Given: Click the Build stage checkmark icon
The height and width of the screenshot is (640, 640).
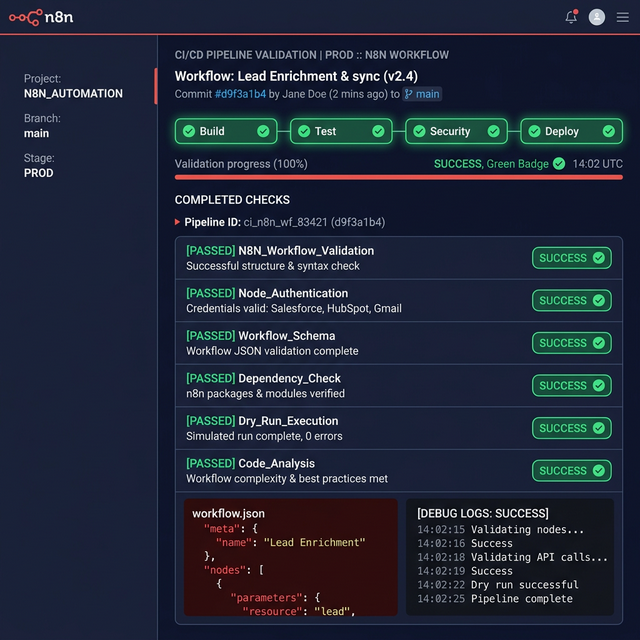Looking at the screenshot, I should click(x=263, y=131).
